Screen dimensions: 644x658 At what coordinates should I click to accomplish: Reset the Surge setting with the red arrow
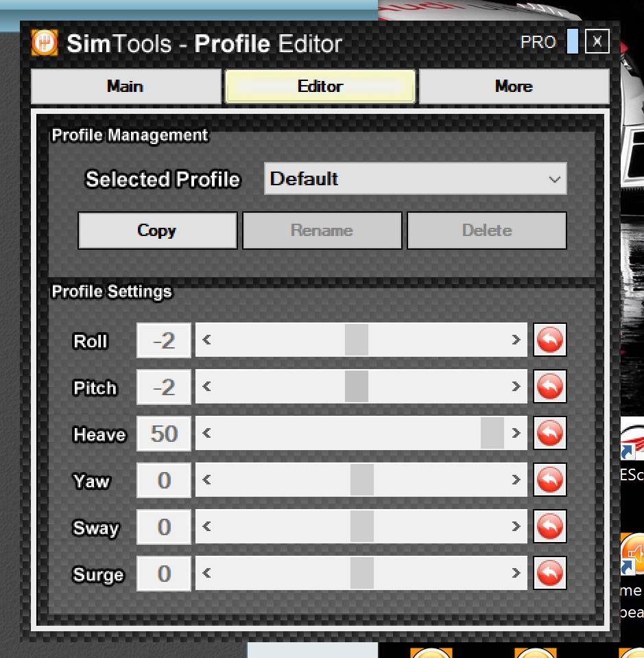pos(549,573)
